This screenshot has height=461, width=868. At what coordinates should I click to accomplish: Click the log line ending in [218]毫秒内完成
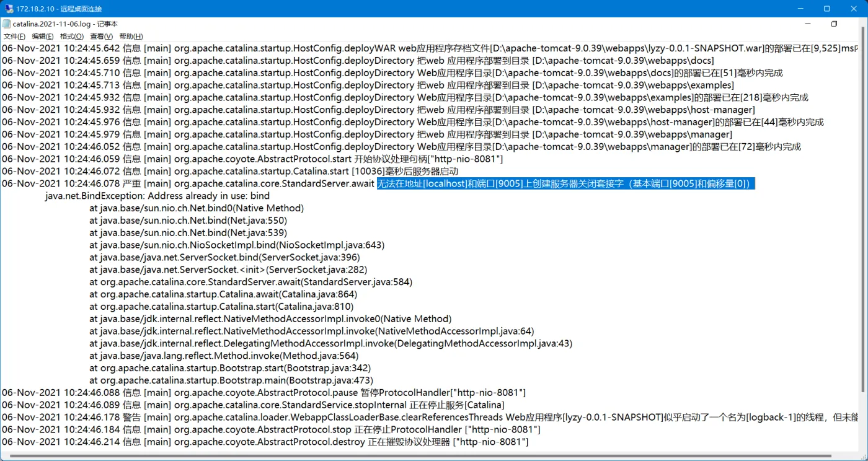(405, 97)
